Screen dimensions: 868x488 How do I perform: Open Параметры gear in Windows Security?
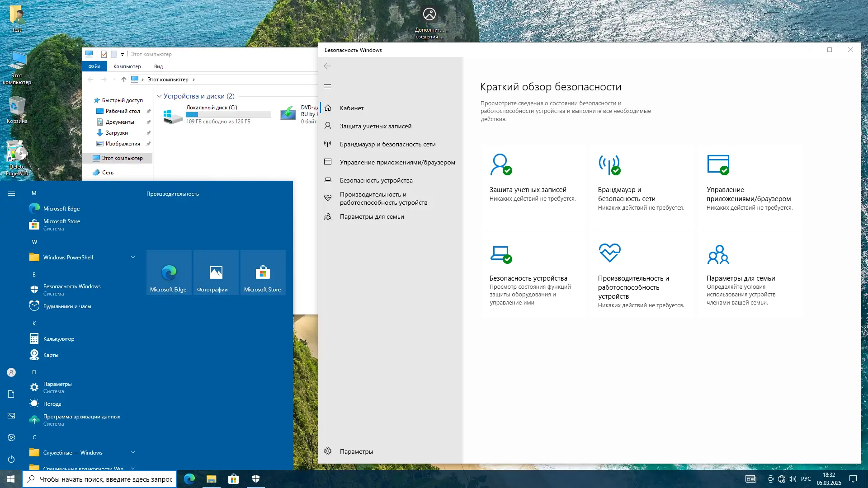pyautogui.click(x=348, y=451)
